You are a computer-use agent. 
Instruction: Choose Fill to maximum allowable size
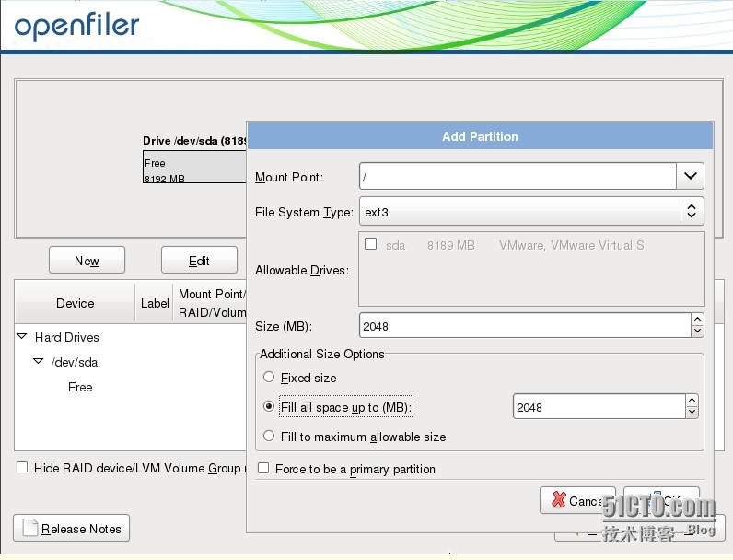(x=269, y=437)
